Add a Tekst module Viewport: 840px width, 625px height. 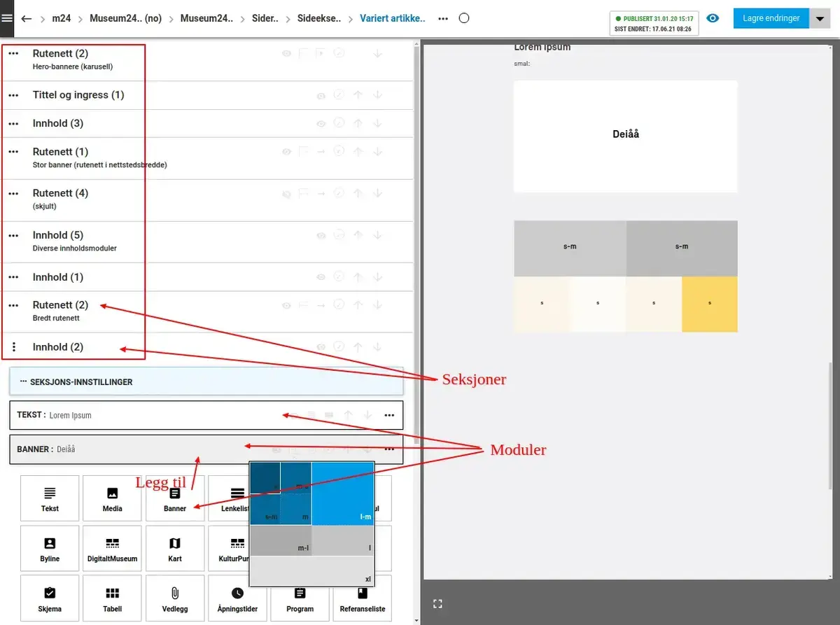pyautogui.click(x=50, y=499)
